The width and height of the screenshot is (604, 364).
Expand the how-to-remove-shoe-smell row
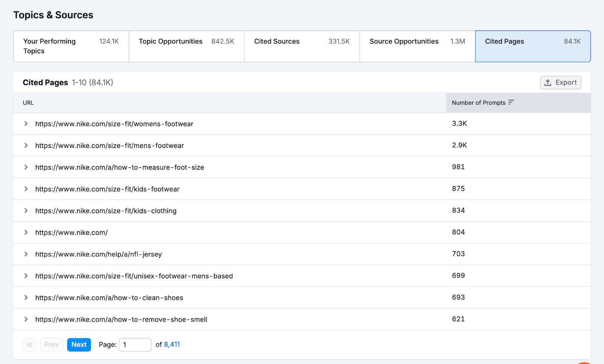click(26, 319)
